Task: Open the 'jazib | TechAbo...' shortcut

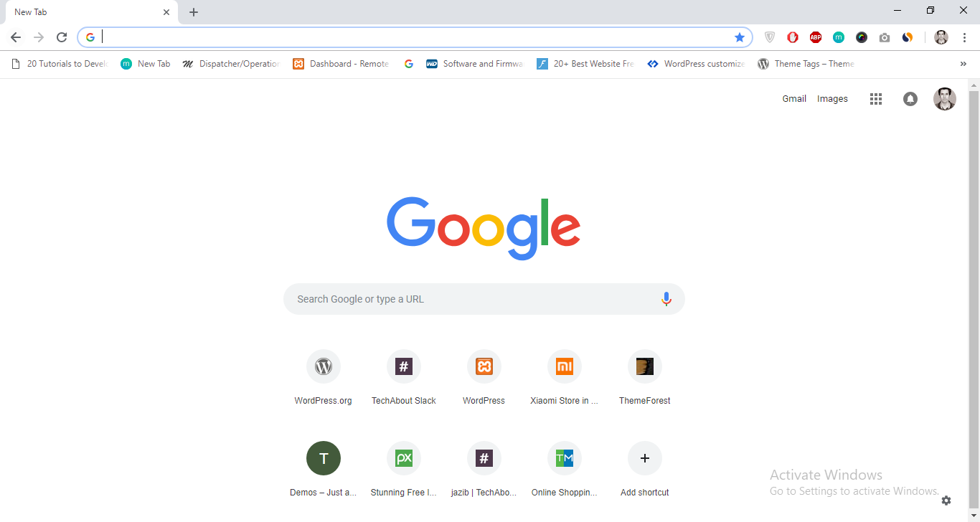Action: point(484,470)
